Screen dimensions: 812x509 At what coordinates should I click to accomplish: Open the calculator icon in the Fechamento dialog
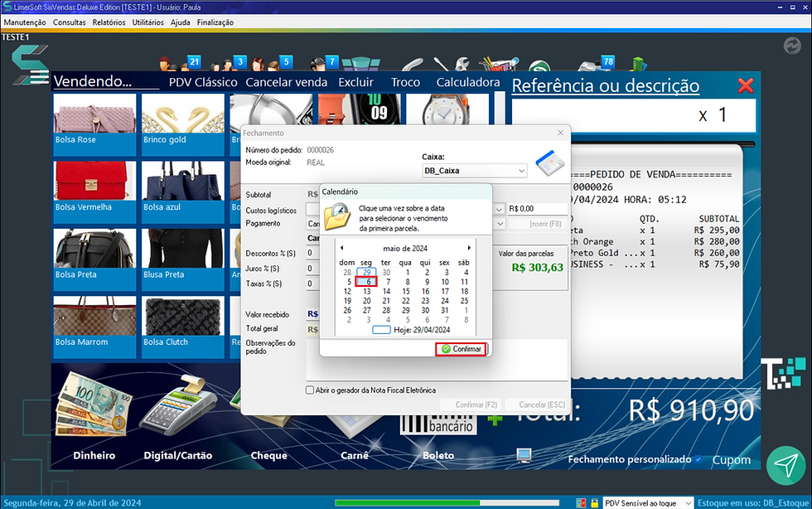(x=549, y=163)
